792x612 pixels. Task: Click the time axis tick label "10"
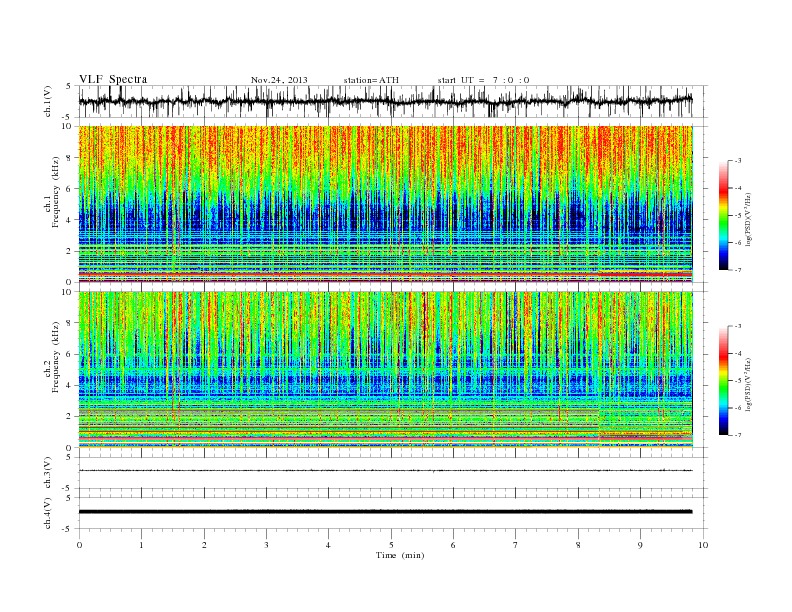point(703,545)
